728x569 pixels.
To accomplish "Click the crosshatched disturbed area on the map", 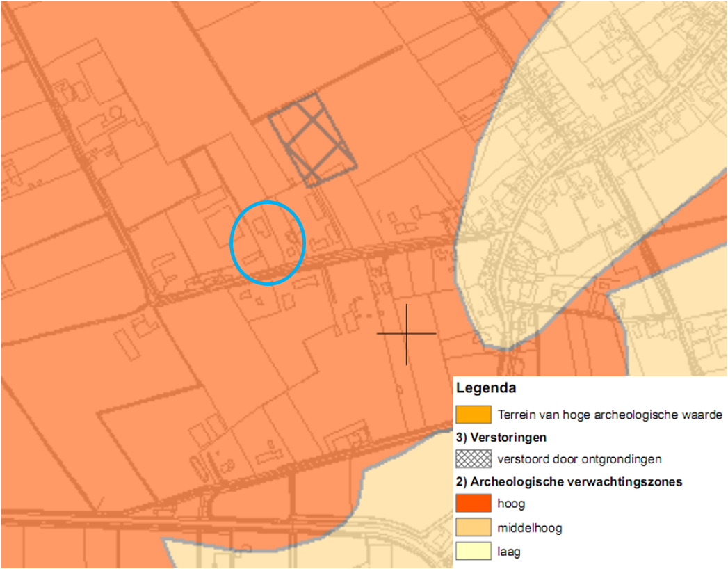I will pyautogui.click(x=313, y=140).
